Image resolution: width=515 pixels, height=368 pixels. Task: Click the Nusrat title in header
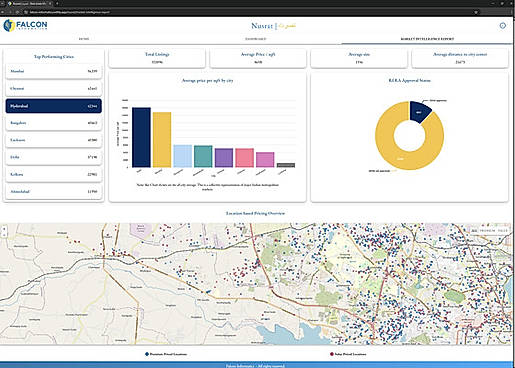[262, 26]
